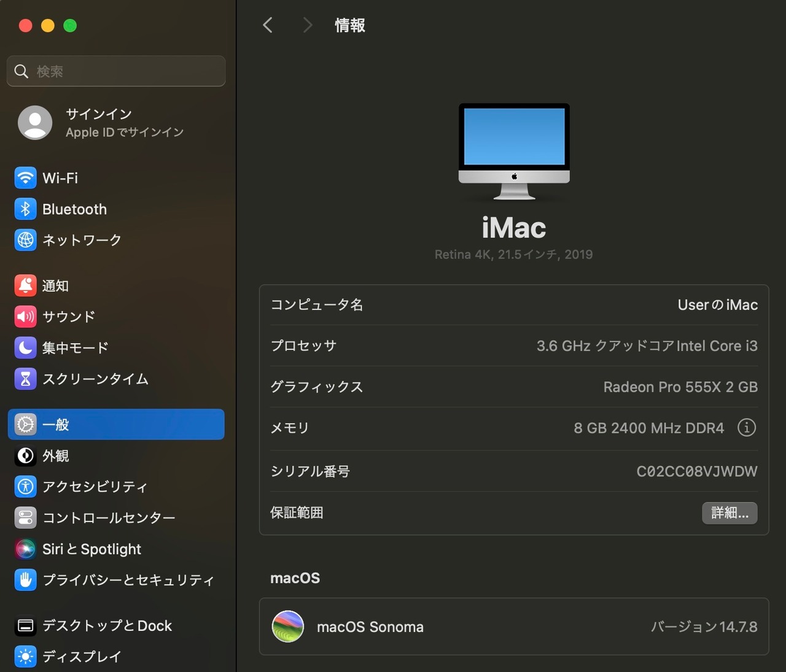The width and height of the screenshot is (786, 672).
Task: Click Retina 4K, 21.5インチ, 2019 subtitle
Action: (x=514, y=255)
